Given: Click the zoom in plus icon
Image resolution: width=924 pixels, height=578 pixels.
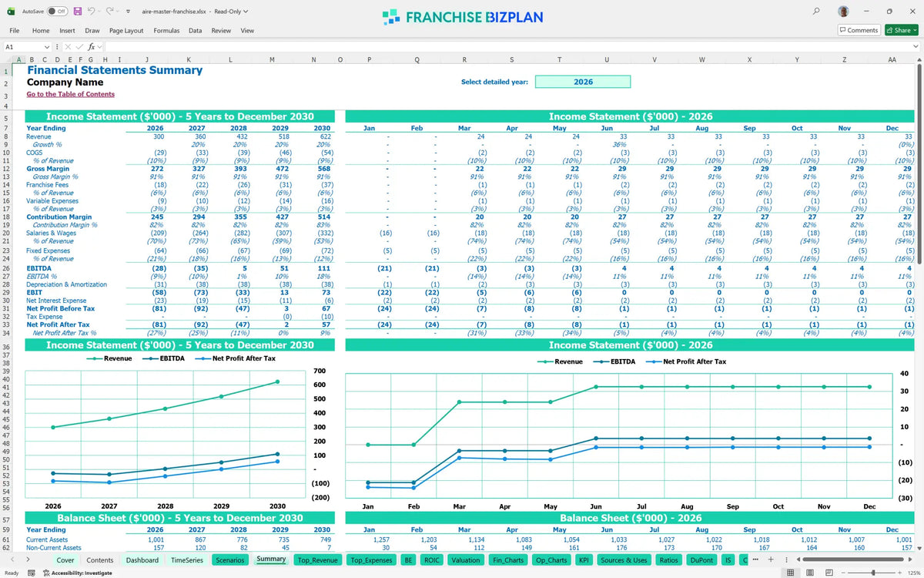Looking at the screenshot, I should (900, 573).
